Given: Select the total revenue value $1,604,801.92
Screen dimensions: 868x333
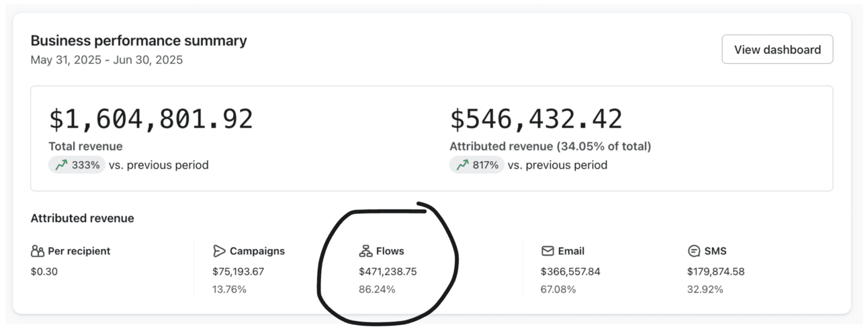Looking at the screenshot, I should point(151,120).
